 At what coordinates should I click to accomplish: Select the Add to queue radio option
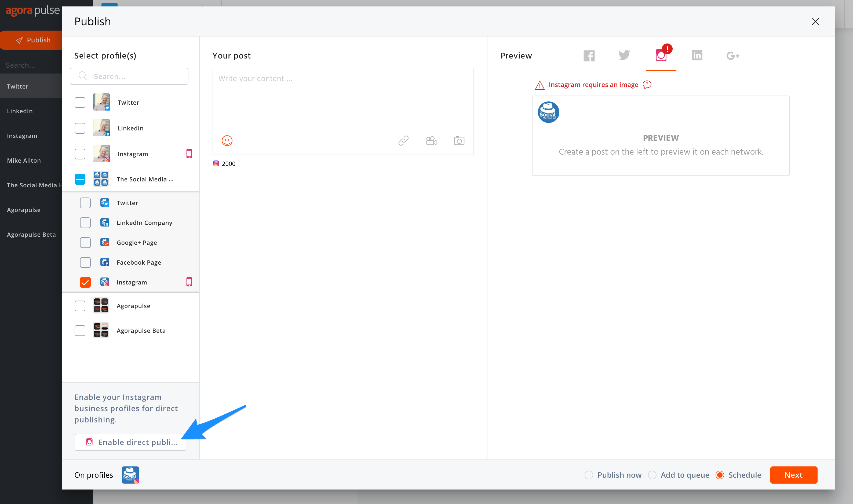coord(652,475)
